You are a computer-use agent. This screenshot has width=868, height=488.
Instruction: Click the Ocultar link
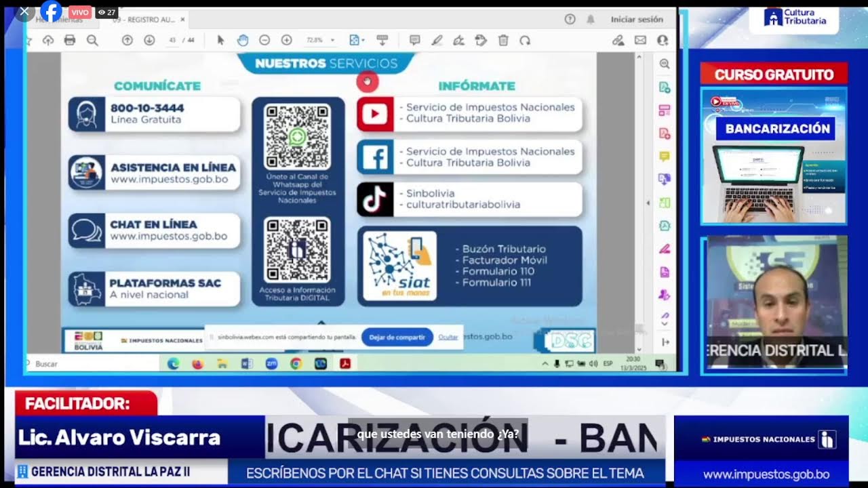coord(448,337)
